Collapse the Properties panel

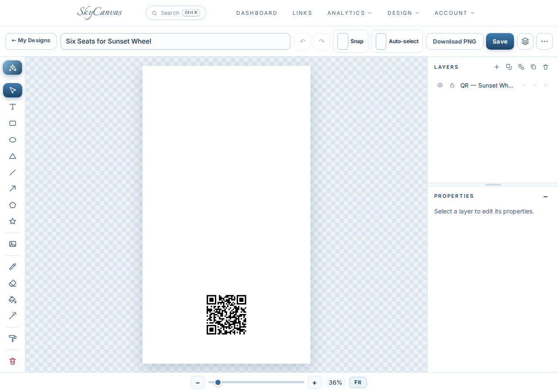click(x=545, y=196)
